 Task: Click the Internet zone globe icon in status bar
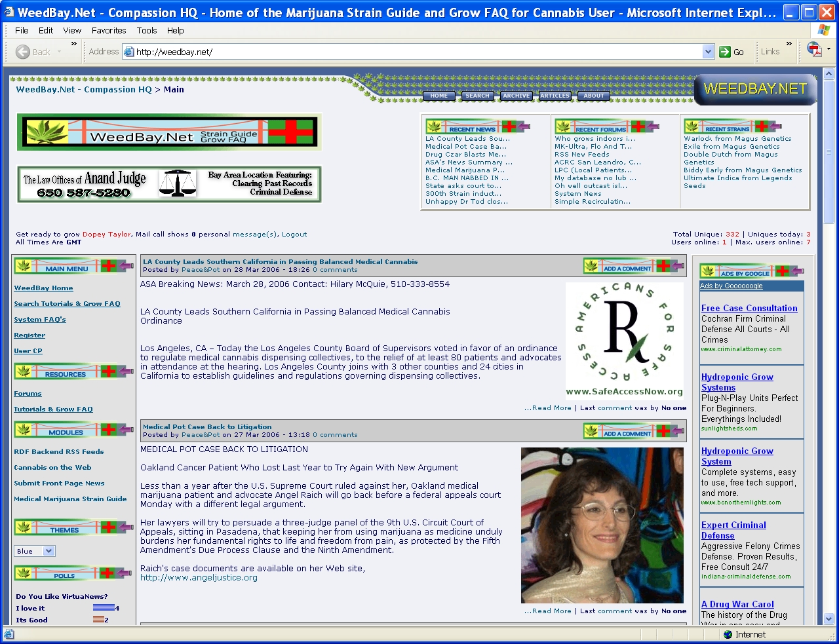pyautogui.click(x=728, y=634)
